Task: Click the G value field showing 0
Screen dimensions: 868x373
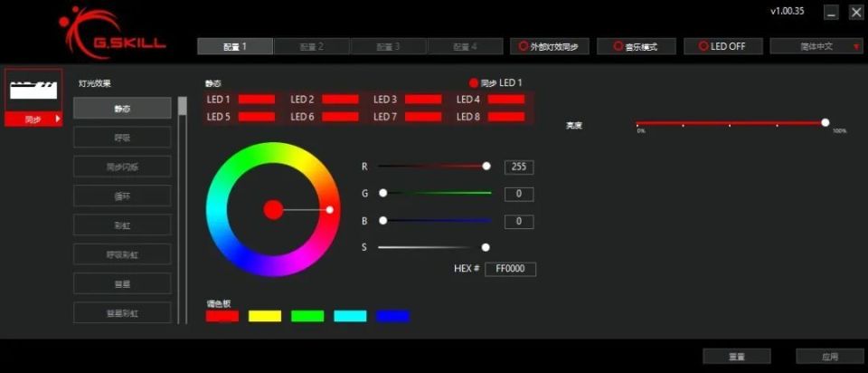Action: 519,195
